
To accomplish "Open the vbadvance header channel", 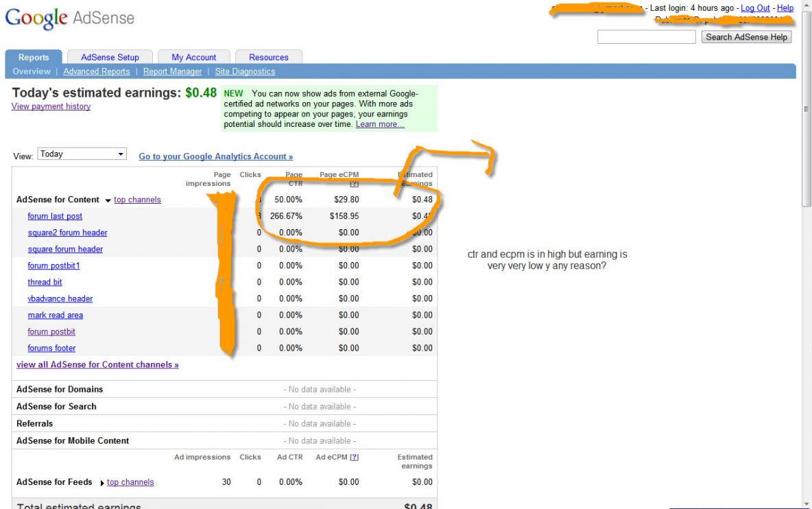I will (x=60, y=299).
